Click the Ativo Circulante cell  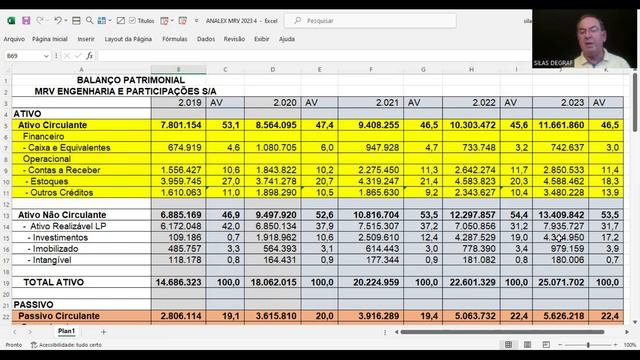click(x=81, y=125)
